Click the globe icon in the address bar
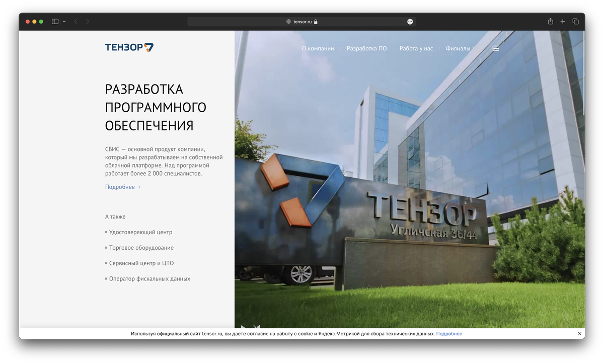This screenshot has width=604, height=364. click(x=289, y=22)
